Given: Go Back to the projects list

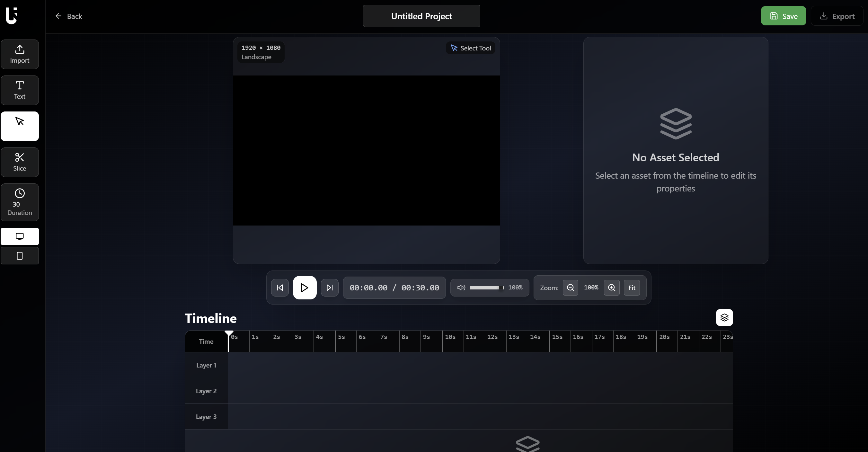Looking at the screenshot, I should point(69,16).
